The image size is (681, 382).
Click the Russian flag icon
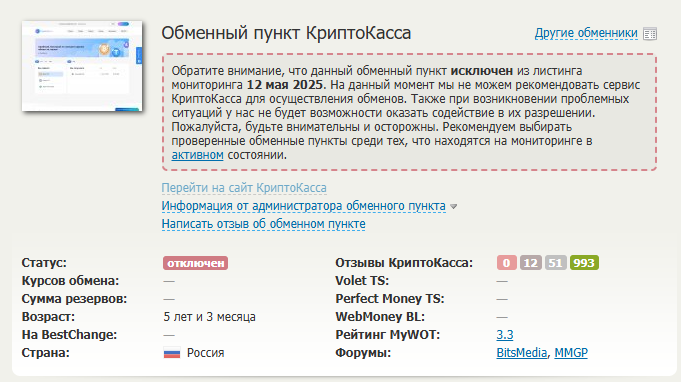(x=172, y=353)
